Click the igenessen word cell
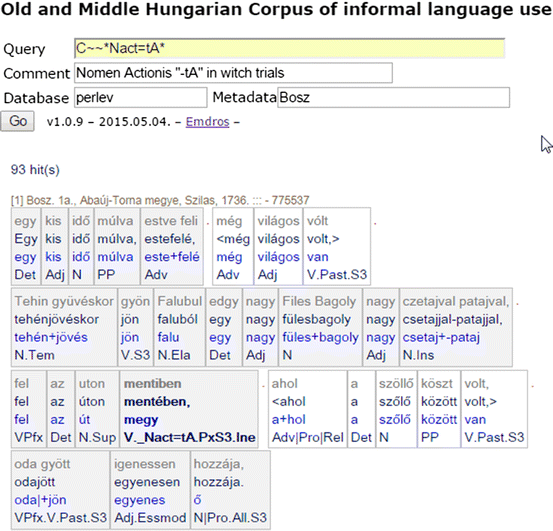 point(150,490)
